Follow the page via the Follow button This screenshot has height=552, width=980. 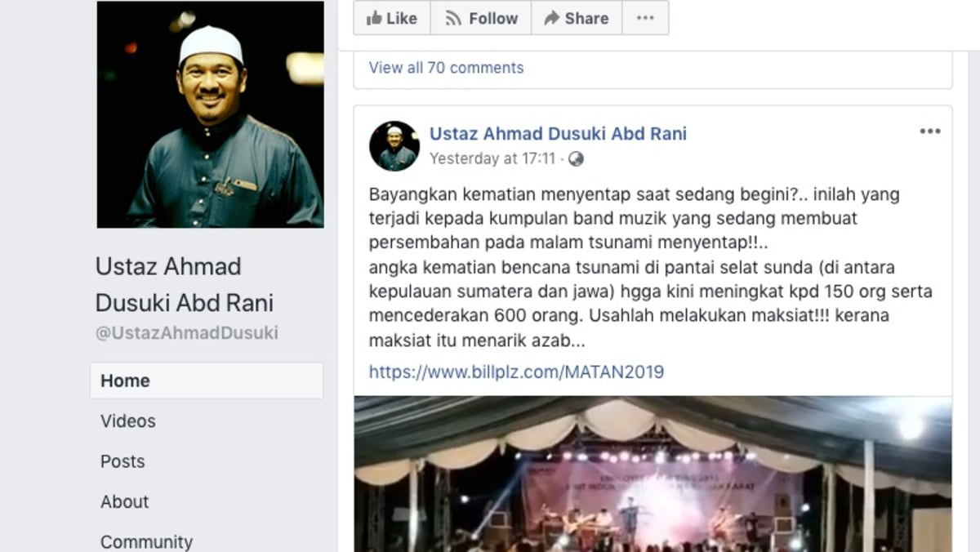[x=481, y=18]
